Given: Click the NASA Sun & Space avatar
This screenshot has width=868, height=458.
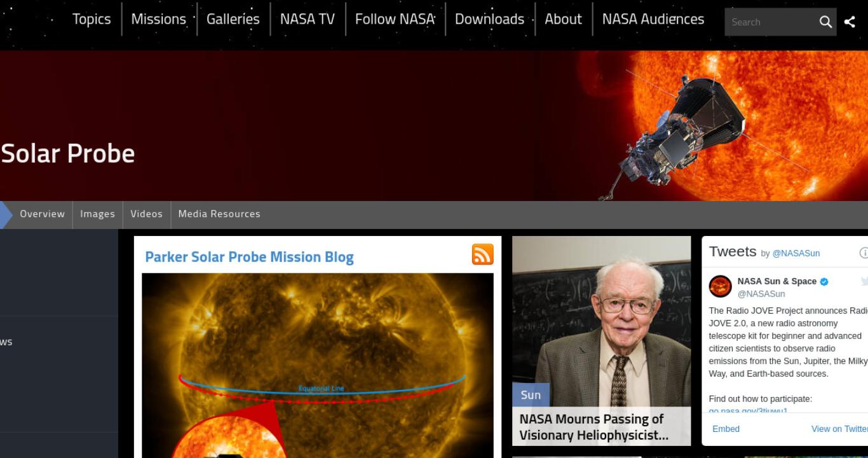Looking at the screenshot, I should [x=721, y=286].
